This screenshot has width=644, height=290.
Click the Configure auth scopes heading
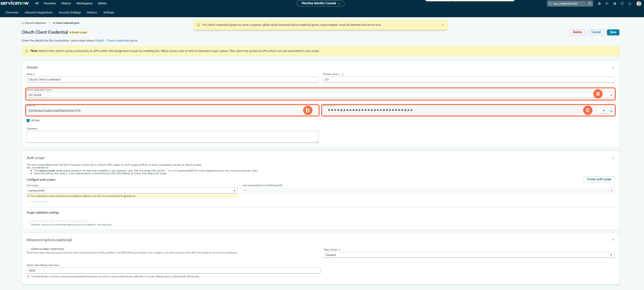click(41, 180)
